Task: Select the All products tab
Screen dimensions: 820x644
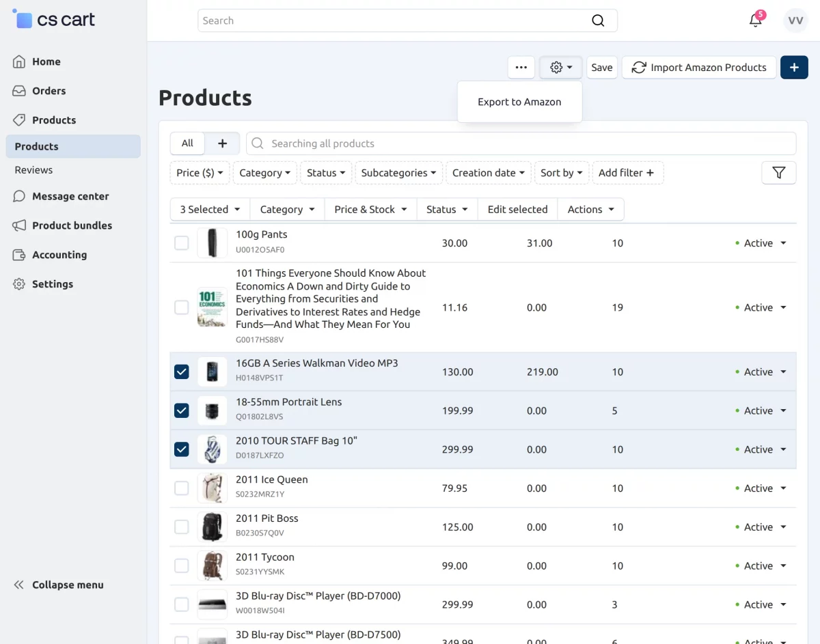Action: click(x=187, y=143)
